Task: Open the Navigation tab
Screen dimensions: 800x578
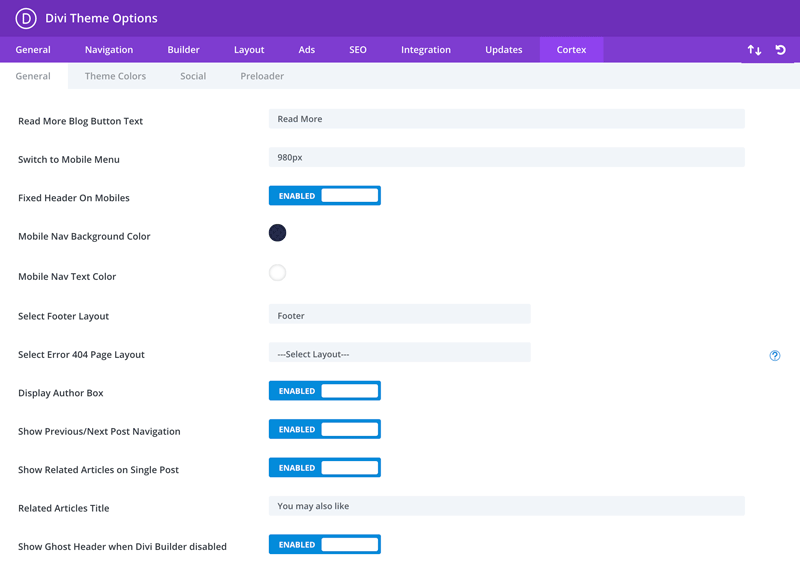Action: [x=109, y=50]
